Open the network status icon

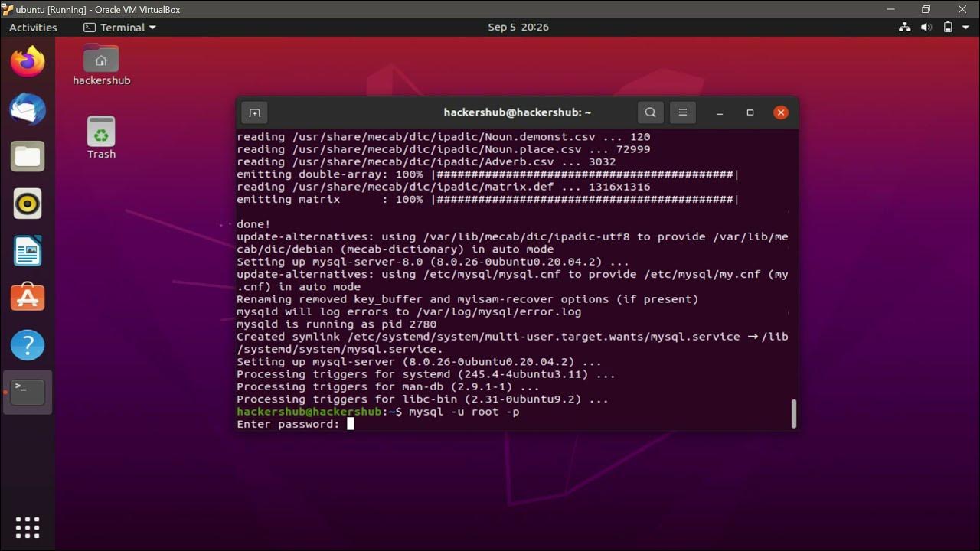coord(905,27)
